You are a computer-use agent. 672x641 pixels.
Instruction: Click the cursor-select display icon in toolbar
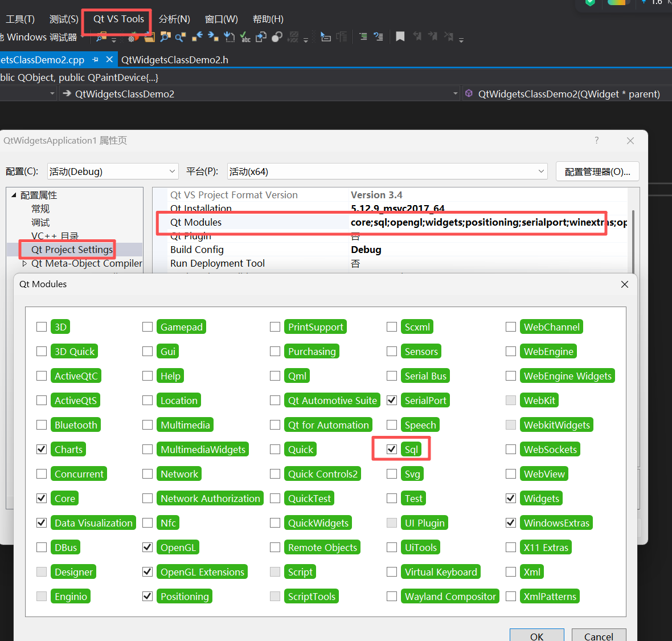(x=326, y=37)
